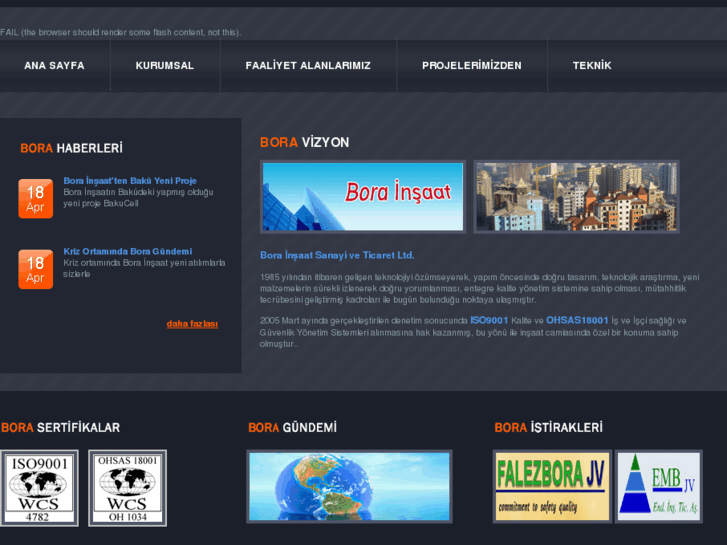Viewport: 727px width, 545px height.
Task: Open the FALEZBORA JV partner logo
Action: (x=552, y=487)
